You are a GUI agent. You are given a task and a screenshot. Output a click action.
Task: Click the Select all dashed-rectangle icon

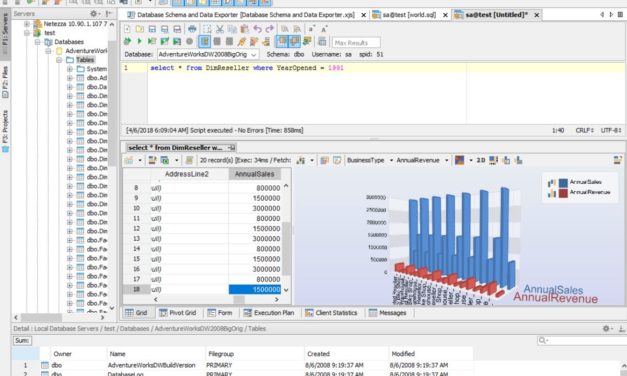pyautogui.click(x=207, y=29)
